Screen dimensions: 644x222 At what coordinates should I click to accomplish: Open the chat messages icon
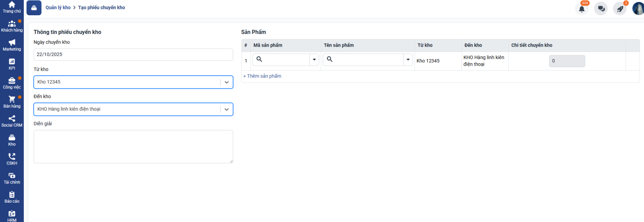(x=601, y=8)
